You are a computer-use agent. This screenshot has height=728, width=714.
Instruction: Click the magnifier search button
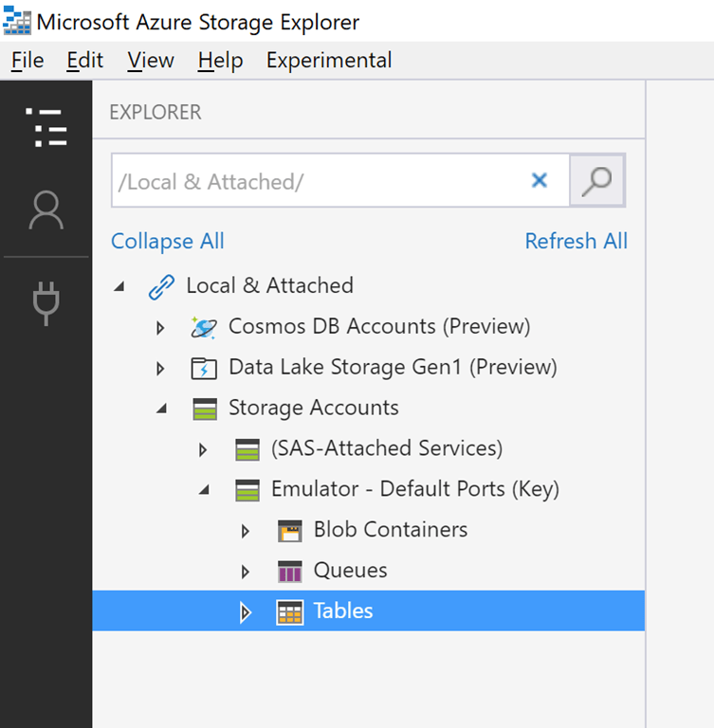pyautogui.click(x=596, y=180)
